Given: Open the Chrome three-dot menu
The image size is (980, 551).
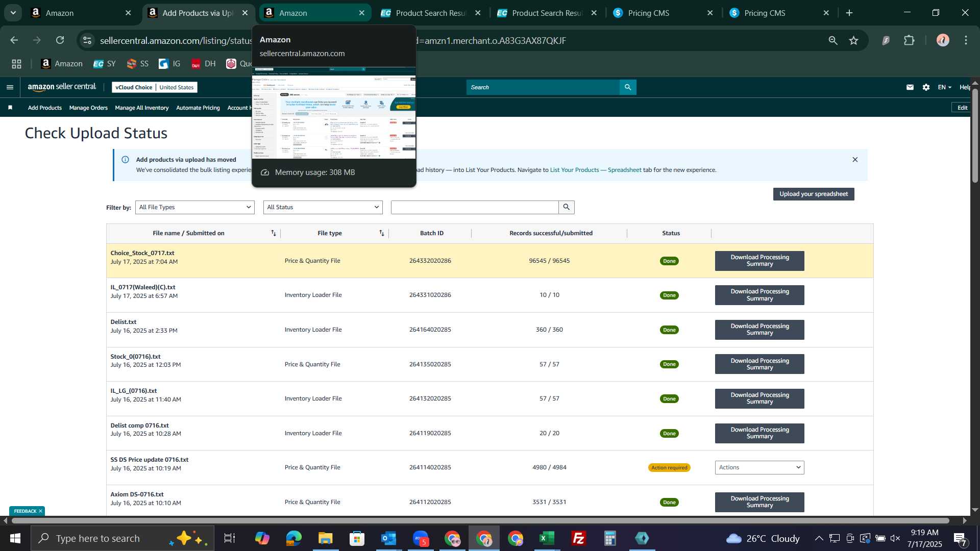Looking at the screenshot, I should (x=966, y=40).
